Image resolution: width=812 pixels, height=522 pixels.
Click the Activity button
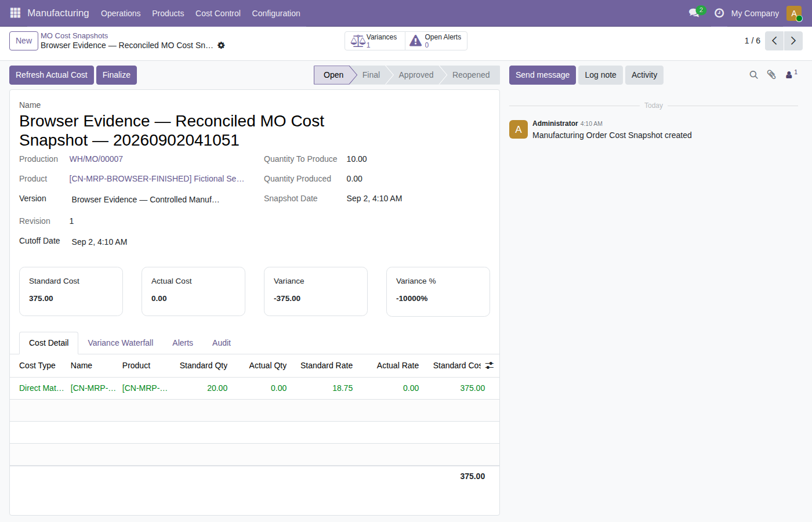644,75
